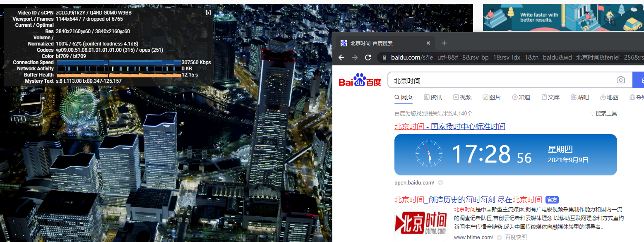Screen dimensions: 644x242
Task: Close the stats for nerds overlay
Action: point(208,13)
